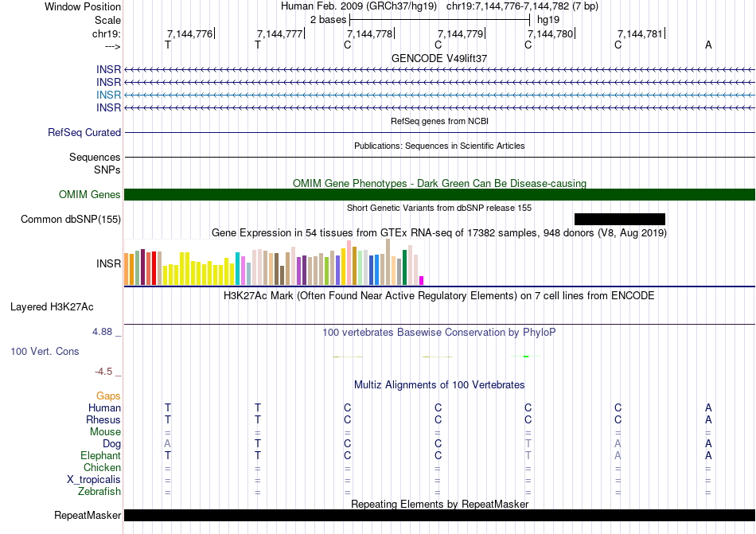Click the orange Gaps row label

point(108,396)
